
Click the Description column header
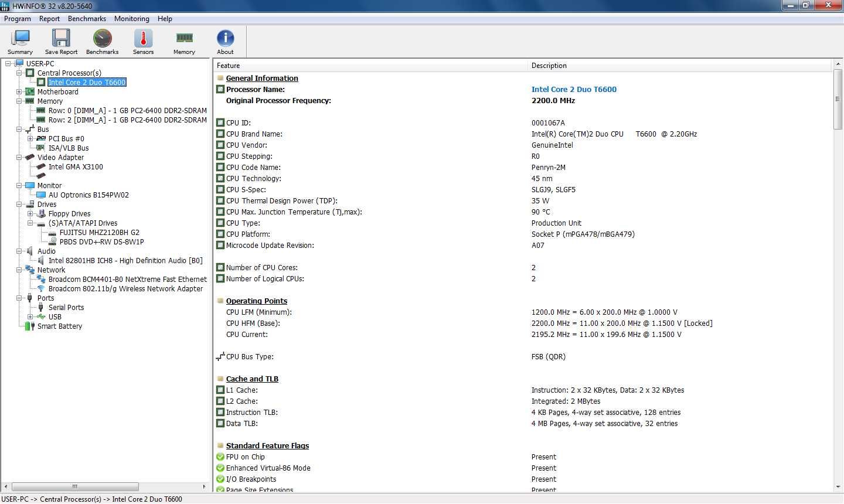pos(680,66)
